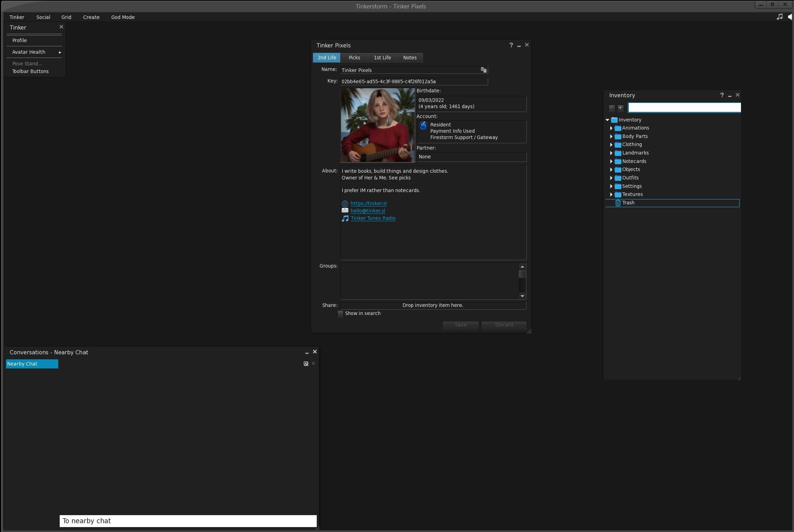The image size is (794, 532).
Task: Open help for the Tinker Pixels profile window
Action: pyautogui.click(x=511, y=45)
